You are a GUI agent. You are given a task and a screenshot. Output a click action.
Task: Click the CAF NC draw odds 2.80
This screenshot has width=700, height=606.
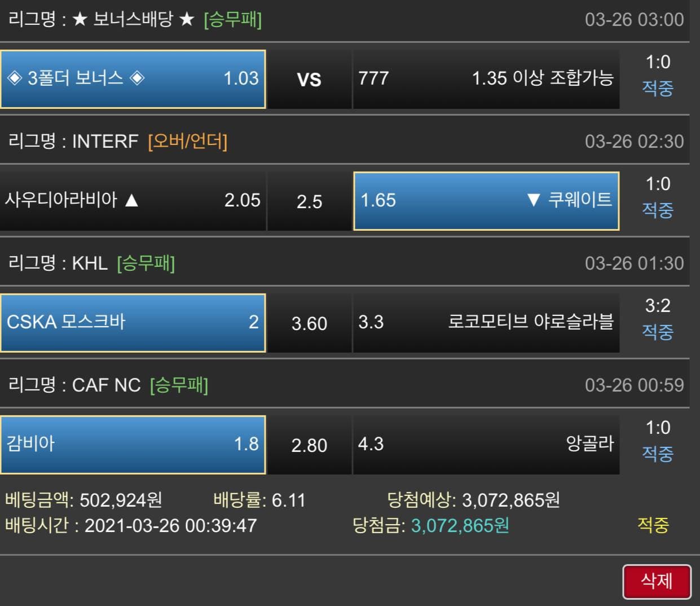point(309,445)
